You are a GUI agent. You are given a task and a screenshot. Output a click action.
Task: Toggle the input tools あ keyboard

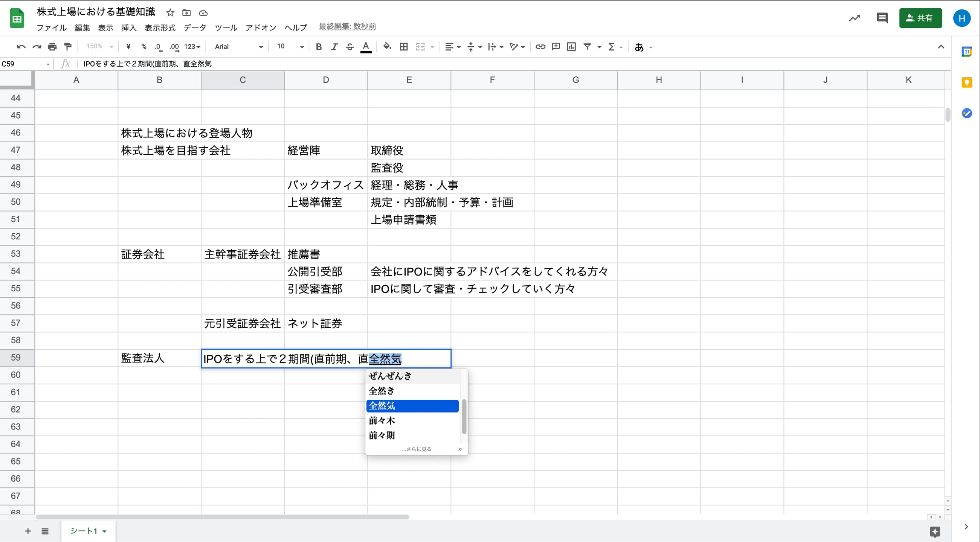(641, 47)
